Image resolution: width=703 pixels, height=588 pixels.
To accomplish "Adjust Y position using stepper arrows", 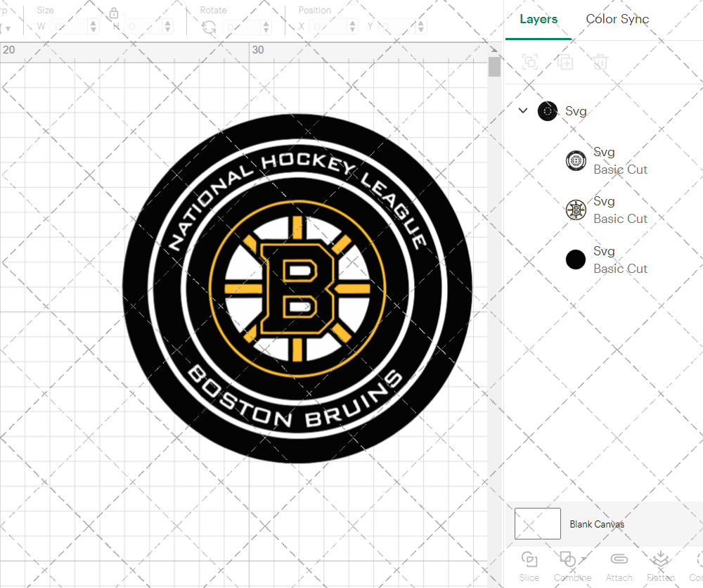I will tap(421, 27).
